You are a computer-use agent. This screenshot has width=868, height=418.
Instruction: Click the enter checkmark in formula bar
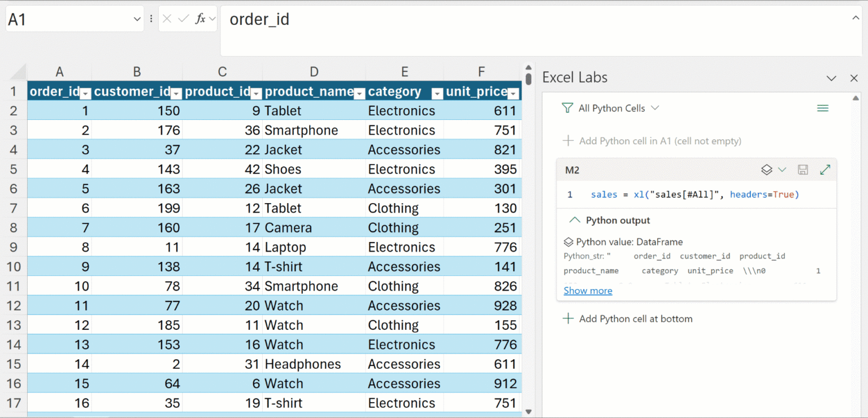pyautogui.click(x=183, y=19)
